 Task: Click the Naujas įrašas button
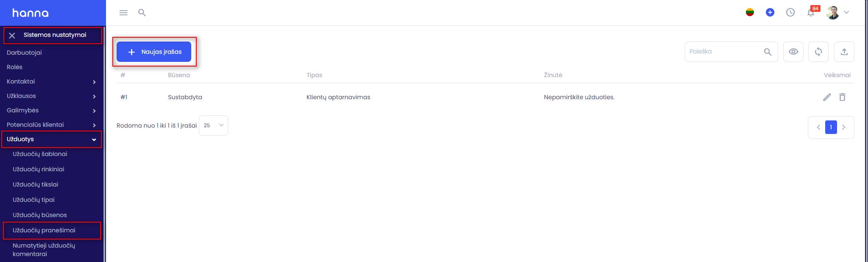(154, 52)
